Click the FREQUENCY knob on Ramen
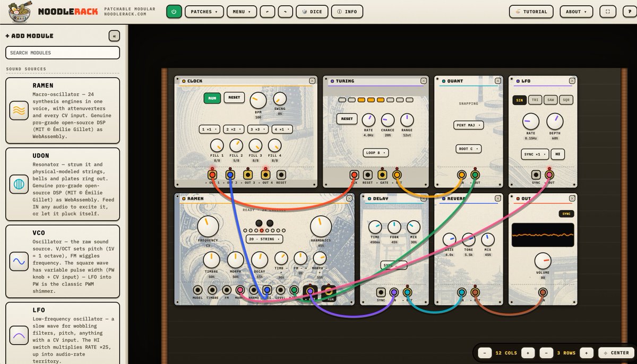 tap(208, 227)
